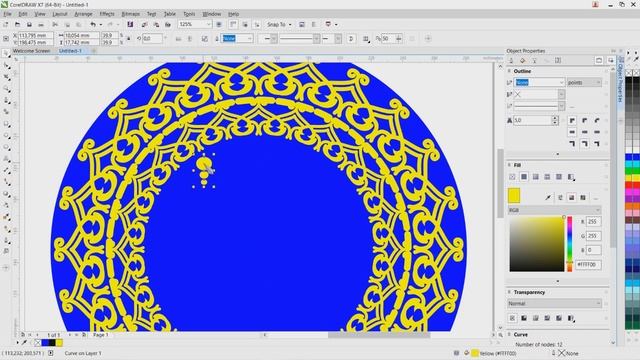Open the File menu
The image size is (640, 360).
click(7, 14)
